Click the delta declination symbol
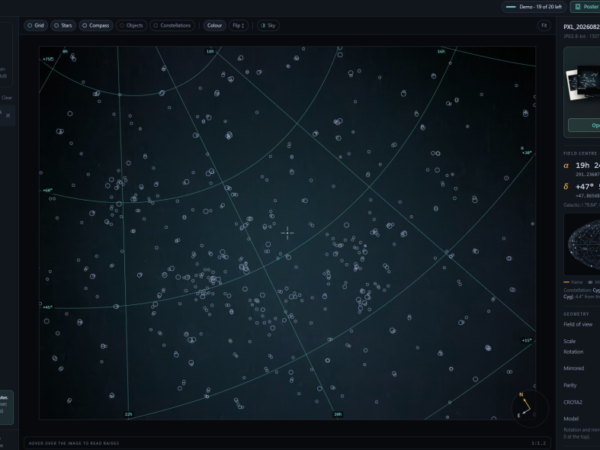 pos(566,187)
